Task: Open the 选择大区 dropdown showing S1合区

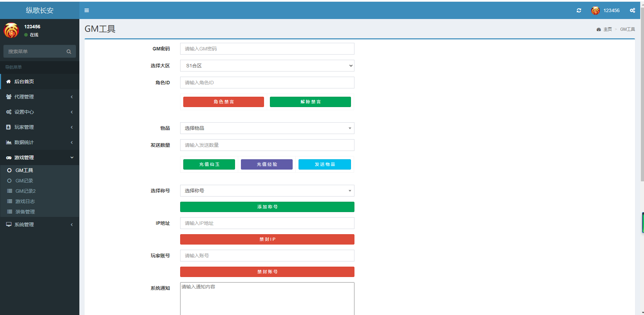Action: tap(267, 66)
